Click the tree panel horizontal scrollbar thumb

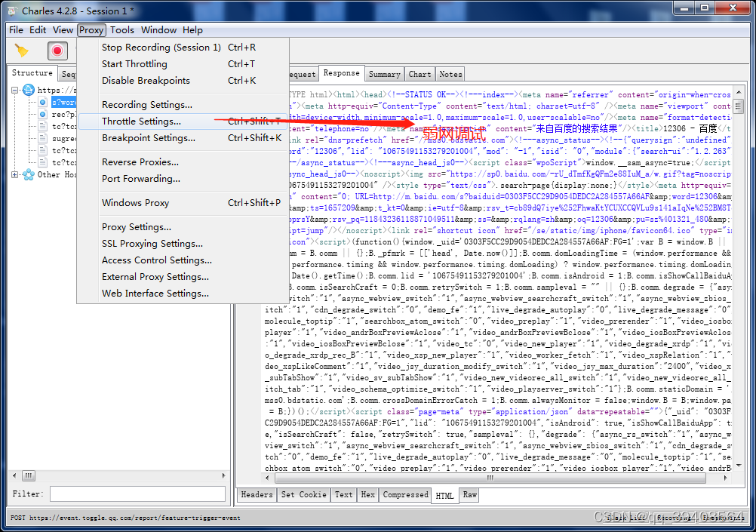29,475
